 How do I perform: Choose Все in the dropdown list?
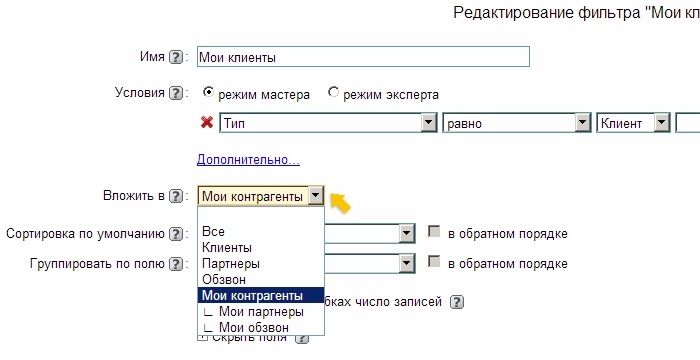[261, 231]
